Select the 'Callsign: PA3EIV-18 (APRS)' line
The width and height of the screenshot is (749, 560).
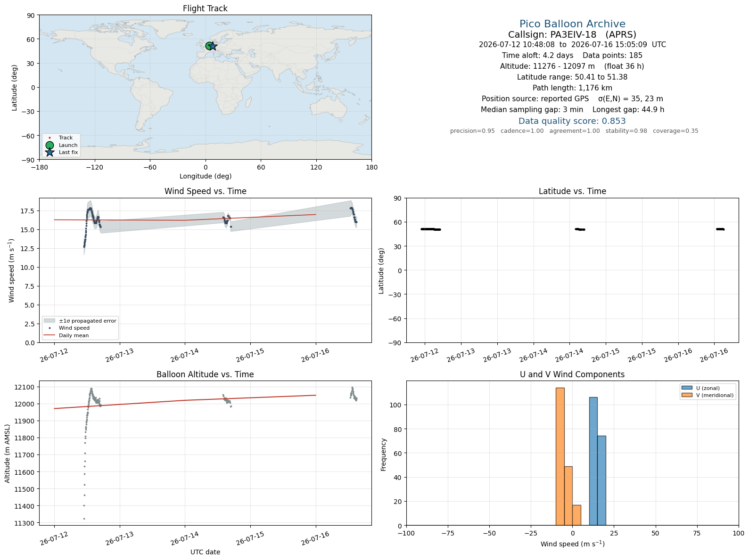572,34
